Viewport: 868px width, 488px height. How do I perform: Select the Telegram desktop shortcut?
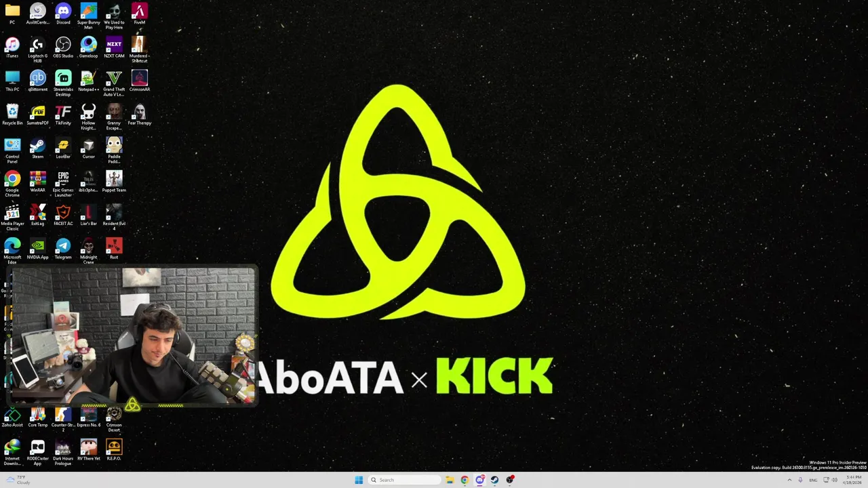pos(63,249)
